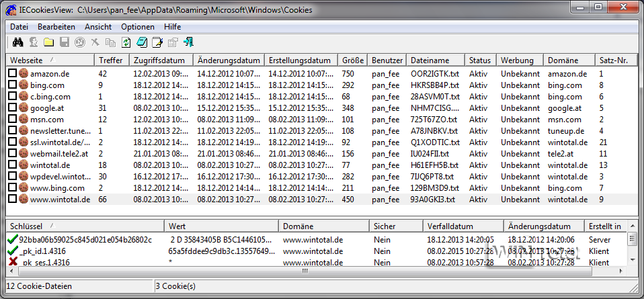Select the ssl.wintotal.de/... row
This screenshot has height=299, width=644.
click(322, 142)
